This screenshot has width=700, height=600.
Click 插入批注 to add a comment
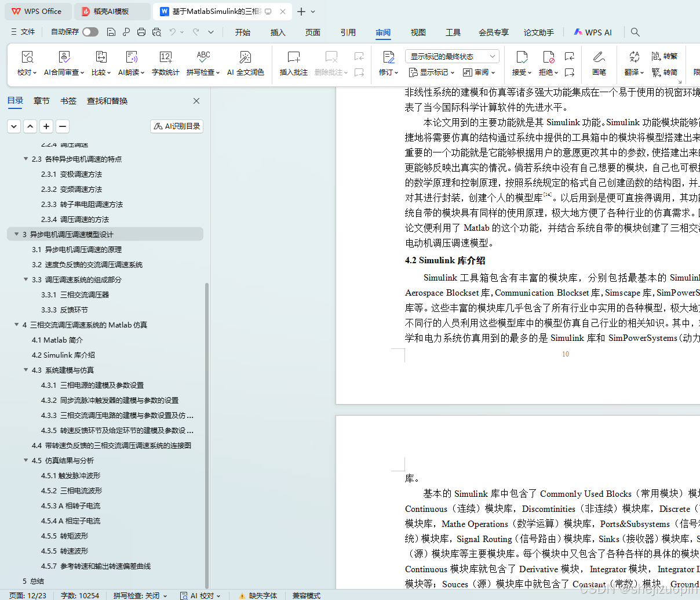pyautogui.click(x=294, y=63)
